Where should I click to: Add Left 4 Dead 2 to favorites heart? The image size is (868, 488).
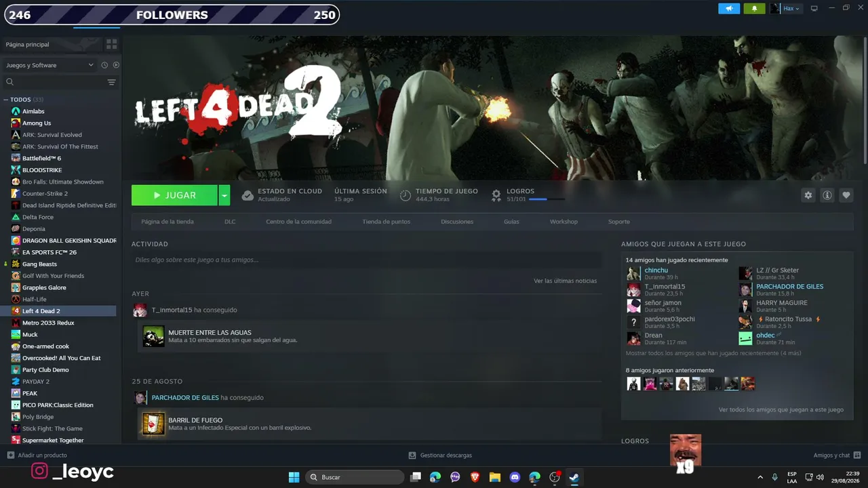[846, 195]
